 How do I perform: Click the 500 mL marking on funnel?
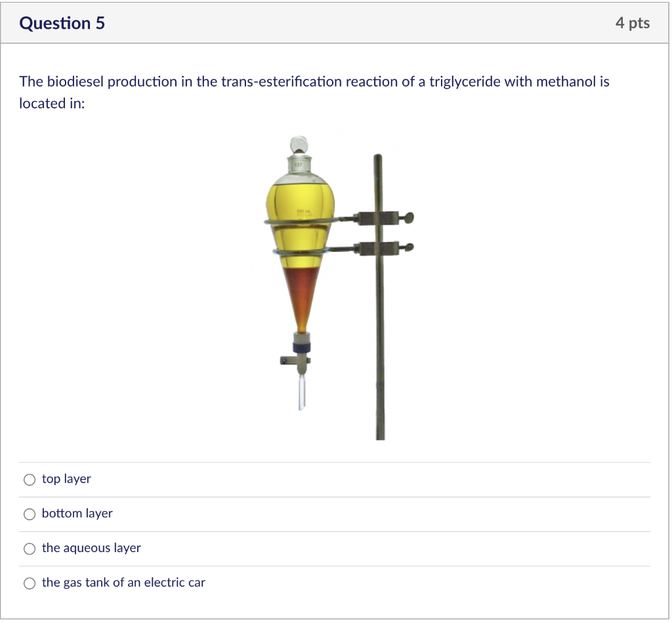304,211
